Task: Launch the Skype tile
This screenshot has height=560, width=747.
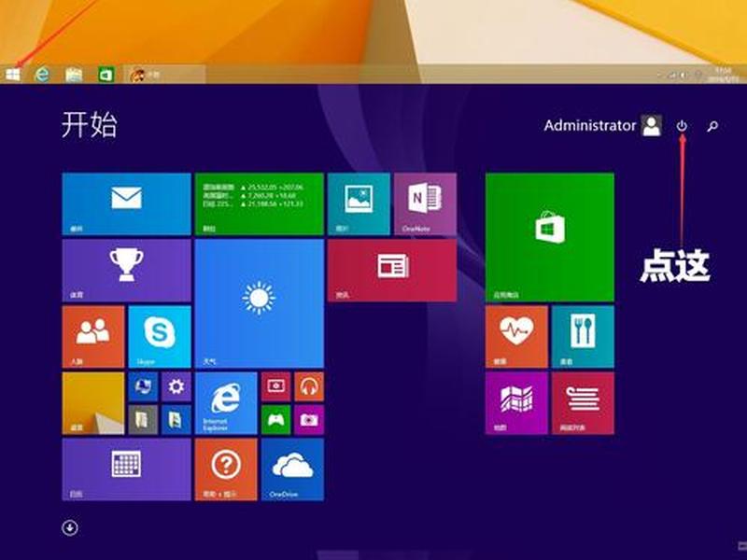Action: [x=160, y=337]
